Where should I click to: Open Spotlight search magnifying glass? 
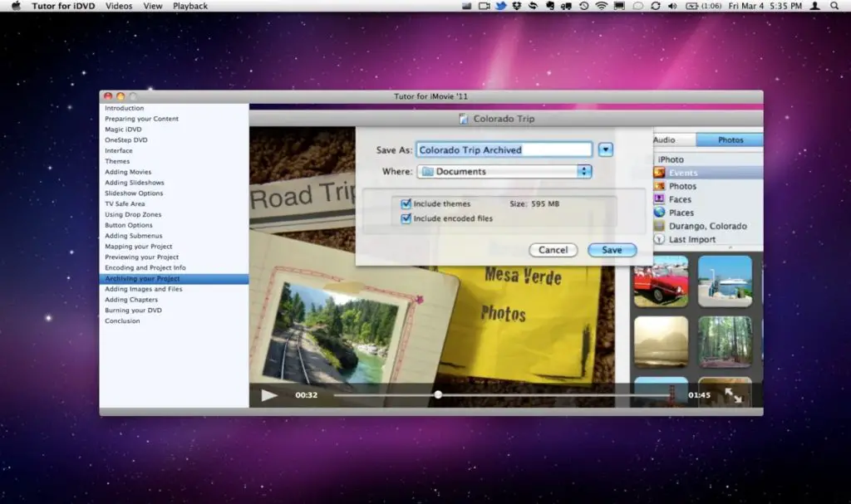coord(834,6)
